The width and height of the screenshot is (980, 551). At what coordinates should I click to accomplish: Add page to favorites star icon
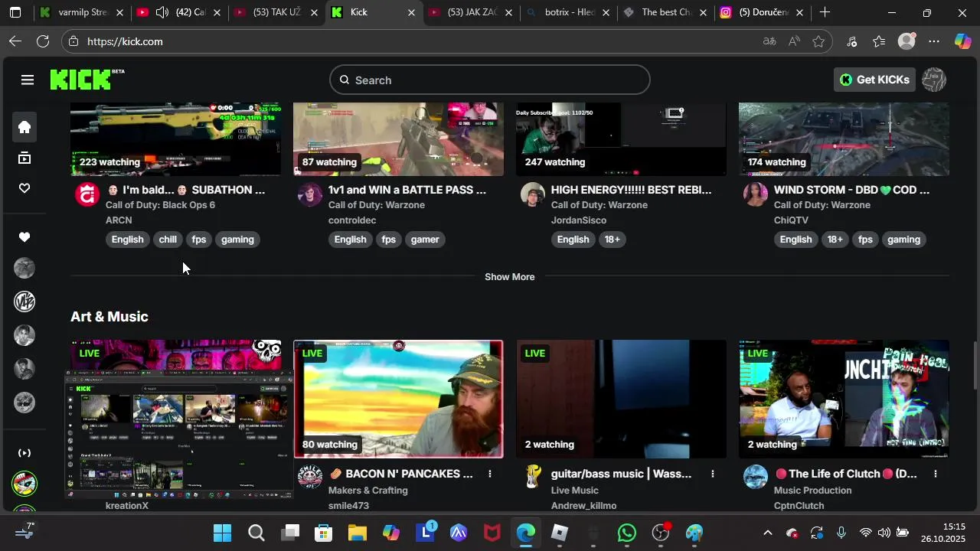click(x=818, y=42)
